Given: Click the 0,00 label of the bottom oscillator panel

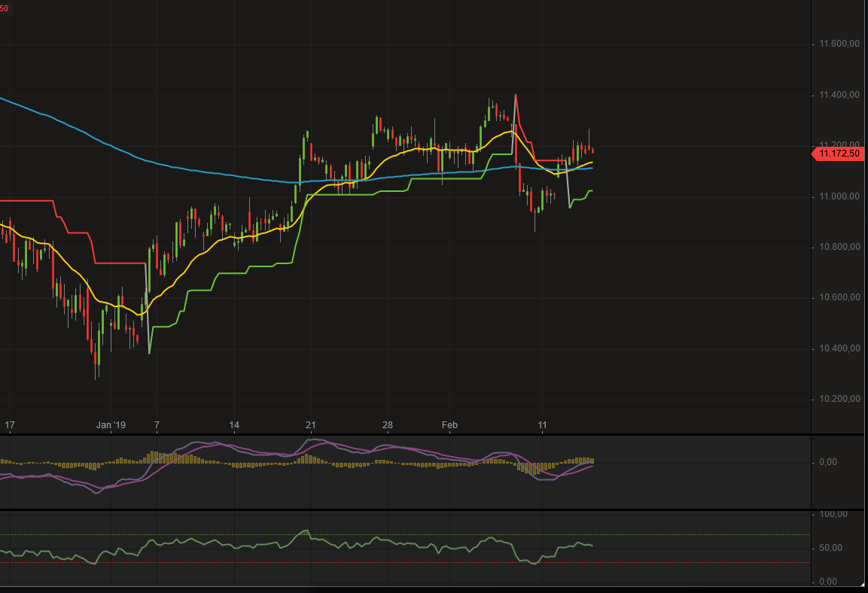Looking at the screenshot, I should 827,582.
